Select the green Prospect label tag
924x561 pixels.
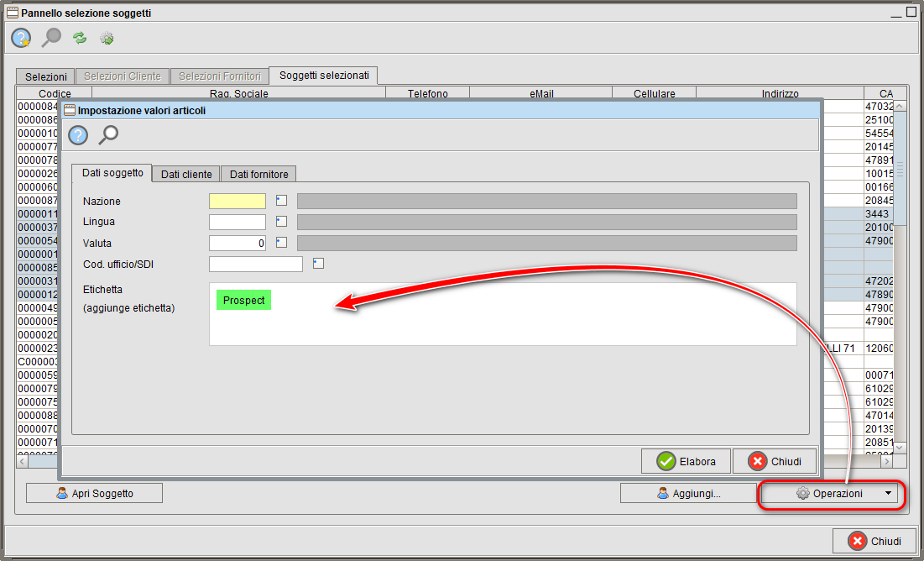[243, 301]
